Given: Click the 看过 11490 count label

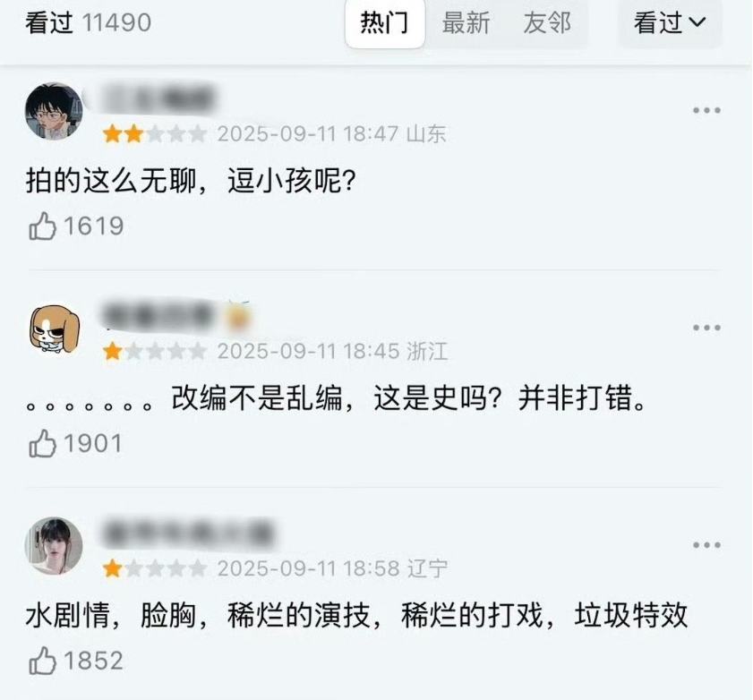Looking at the screenshot, I should pos(89,22).
